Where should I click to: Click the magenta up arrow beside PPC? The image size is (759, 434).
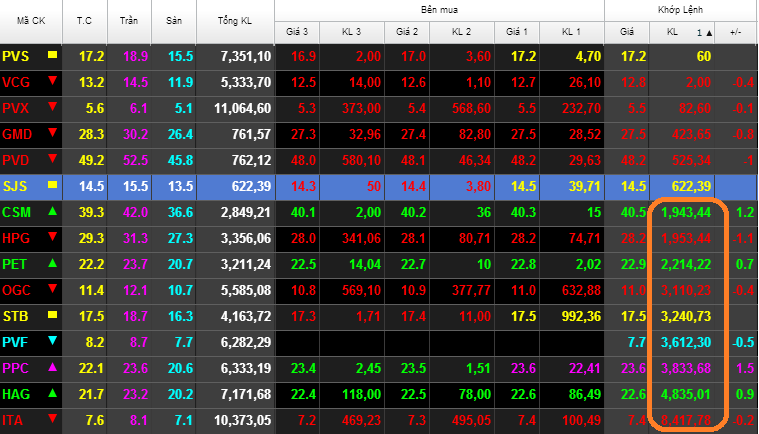click(51, 367)
